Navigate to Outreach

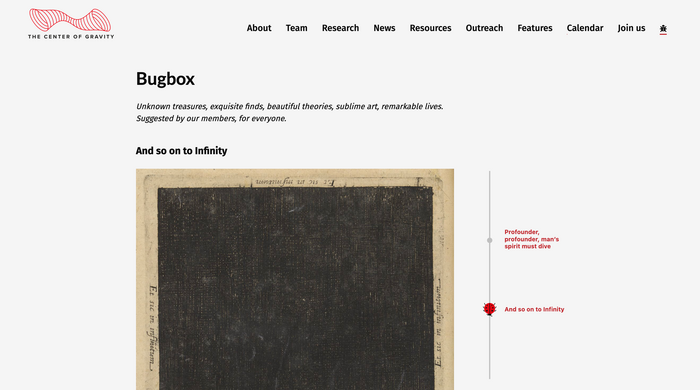point(484,28)
